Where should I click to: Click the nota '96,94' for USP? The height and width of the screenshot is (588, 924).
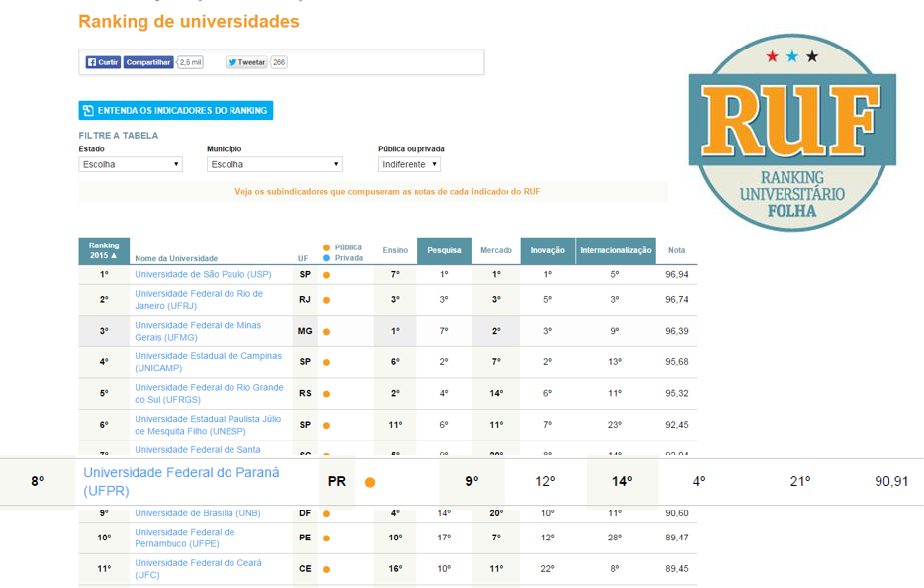click(677, 275)
